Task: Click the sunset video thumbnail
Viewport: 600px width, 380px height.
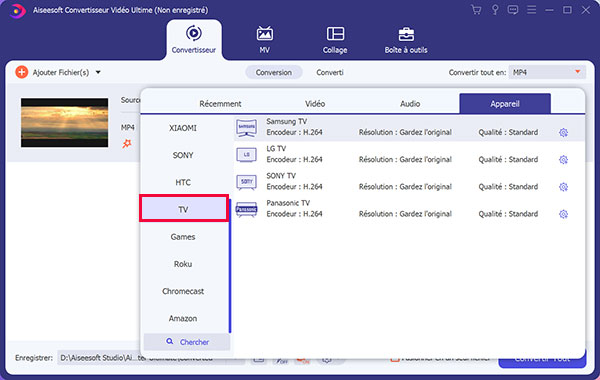Action: [64, 122]
